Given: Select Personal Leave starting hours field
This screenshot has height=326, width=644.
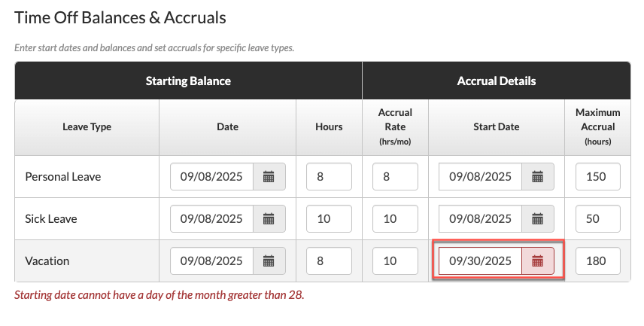Looking at the screenshot, I should [329, 177].
